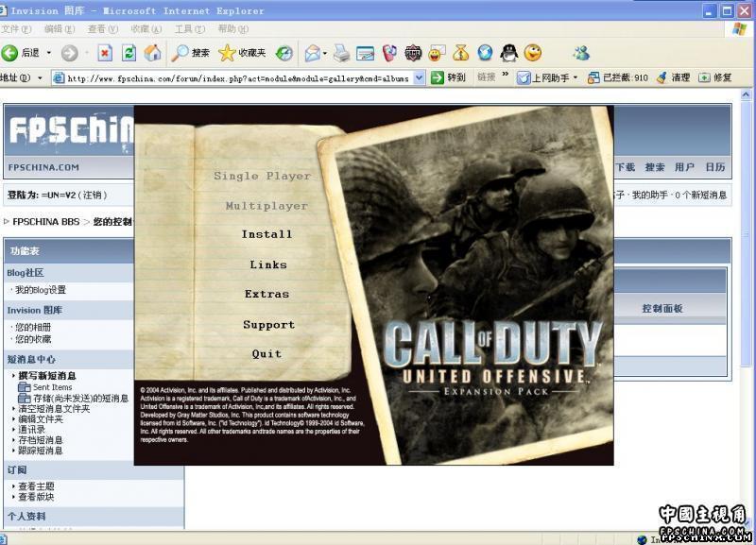Click the FPSCHINA logo banner
This screenshot has height=545, width=756.
(70, 130)
